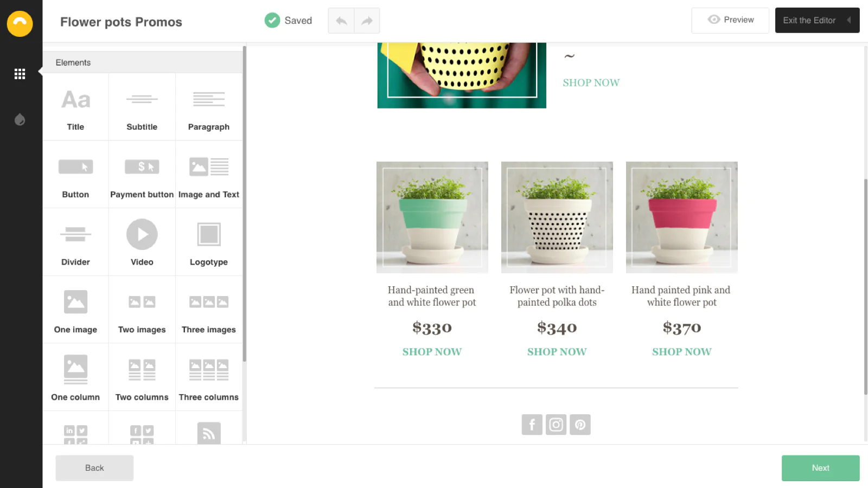This screenshot has height=488, width=868.
Task: Collapse the Exit the Editor arrow
Action: [x=848, y=20]
